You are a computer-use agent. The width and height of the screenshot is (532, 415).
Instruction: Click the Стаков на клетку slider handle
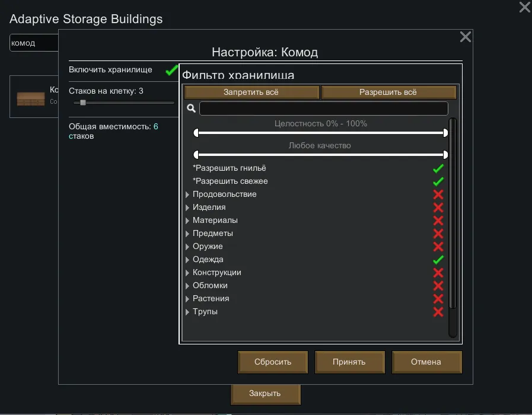coord(83,103)
